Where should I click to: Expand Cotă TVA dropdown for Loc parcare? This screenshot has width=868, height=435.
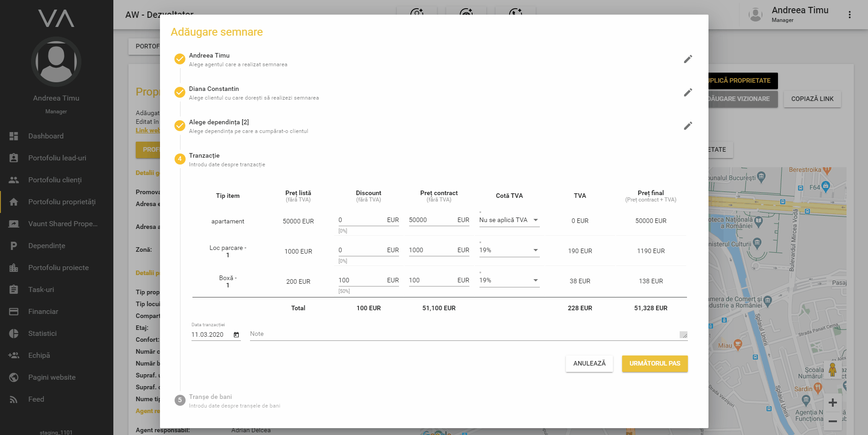(x=509, y=250)
